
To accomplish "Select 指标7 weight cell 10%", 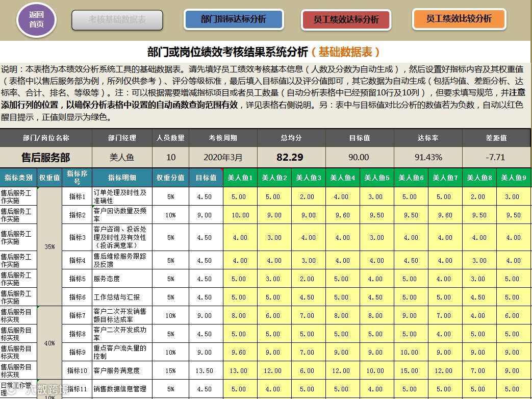I will 171,315.
